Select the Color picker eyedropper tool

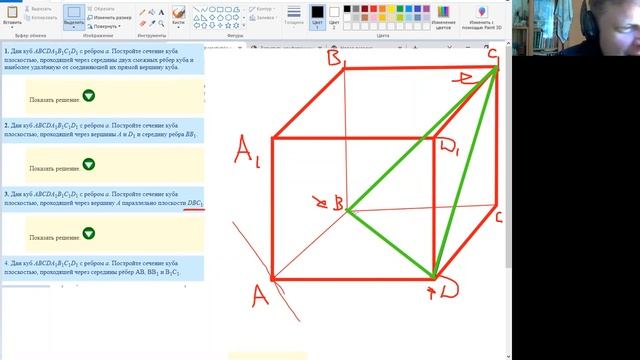pos(152,24)
